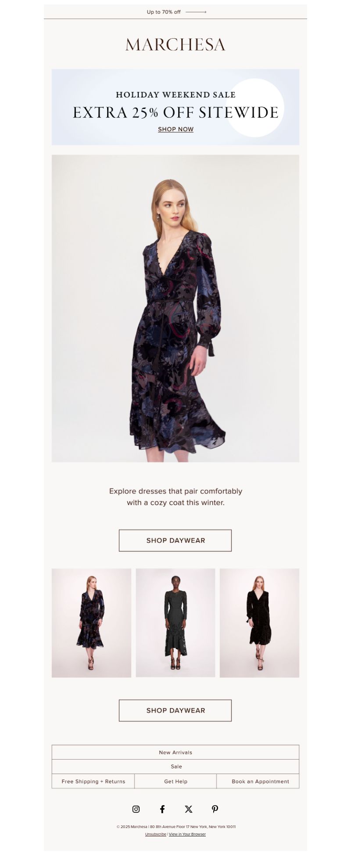The width and height of the screenshot is (351, 868).
Task: Open the large floral velvet dress photo
Action: coord(175,308)
